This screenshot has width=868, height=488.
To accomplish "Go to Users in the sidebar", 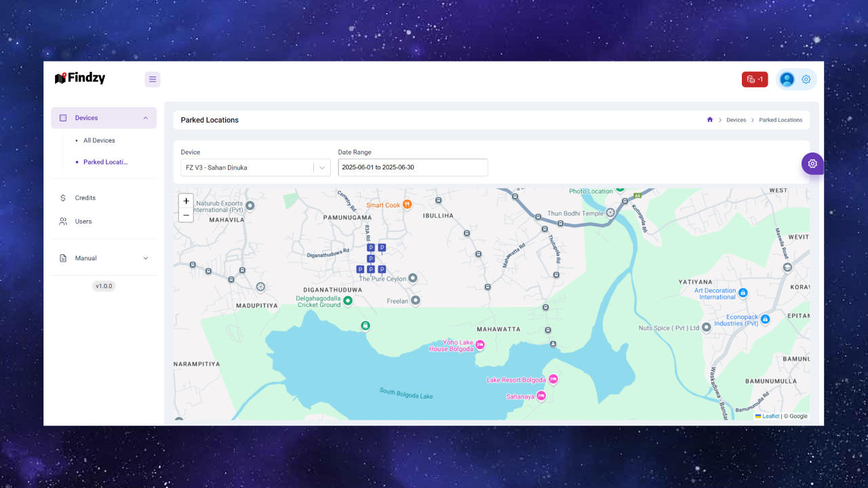I will [83, 222].
